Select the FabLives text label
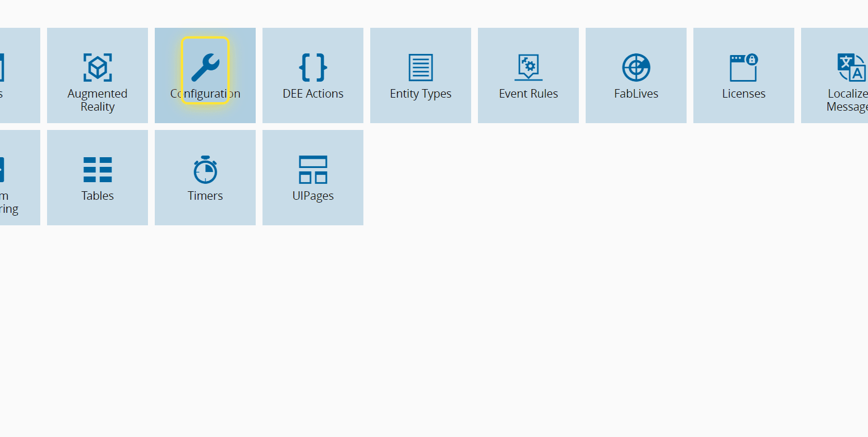Screen dimensions: 868x437 pyautogui.click(x=636, y=94)
